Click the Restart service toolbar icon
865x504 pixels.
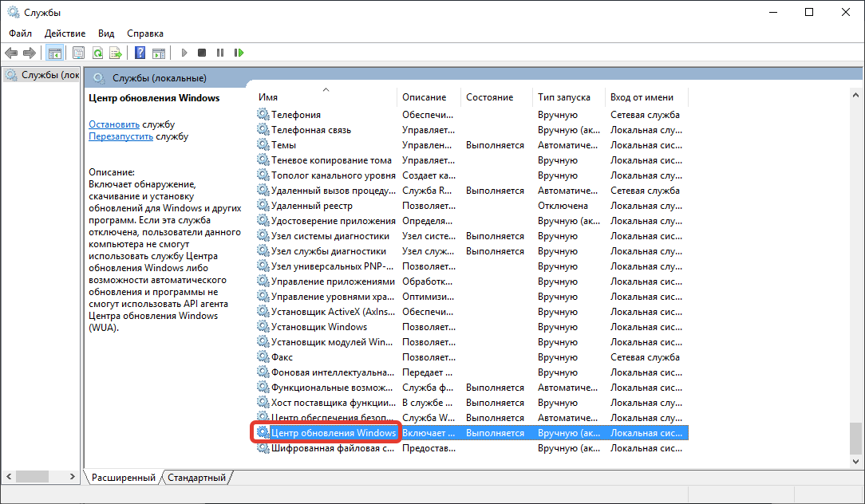pyautogui.click(x=239, y=53)
